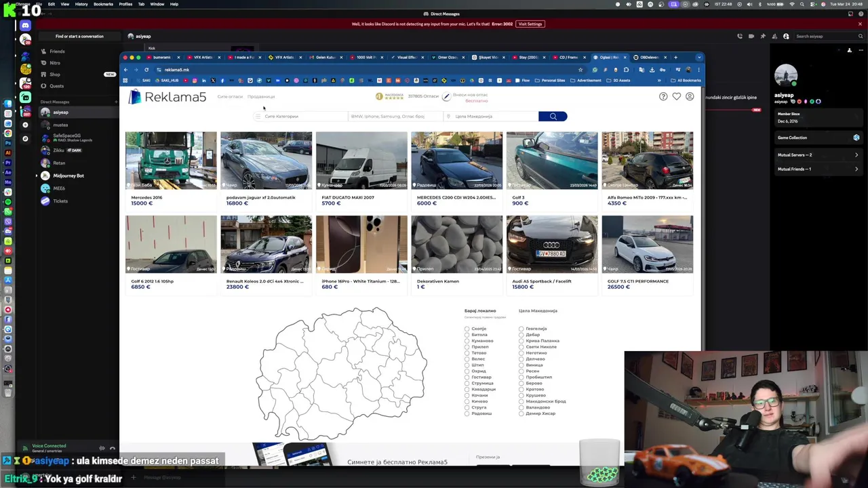The height and width of the screenshot is (488, 868).
Task: Open the Profiles menu in the menu bar
Action: (x=125, y=4)
